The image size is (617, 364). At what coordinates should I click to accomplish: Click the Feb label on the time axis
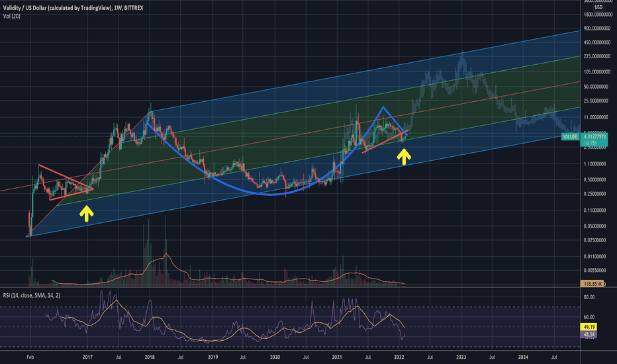click(30, 357)
